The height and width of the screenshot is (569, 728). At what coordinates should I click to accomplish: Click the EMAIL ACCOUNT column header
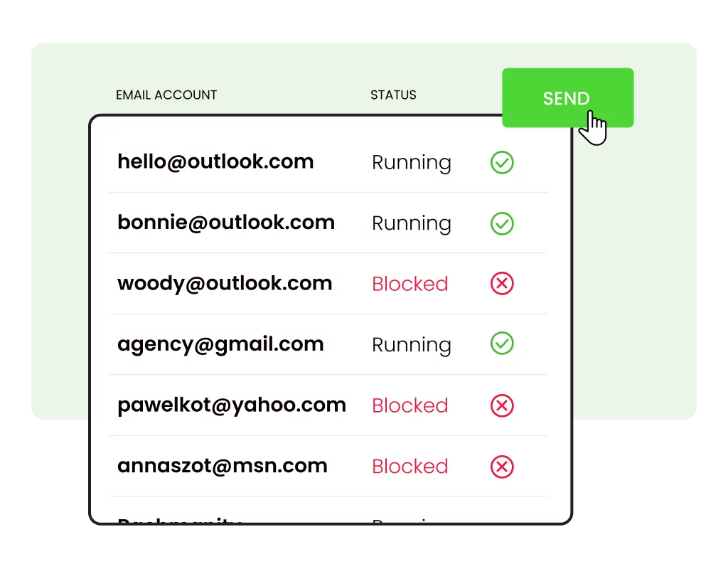point(166,95)
